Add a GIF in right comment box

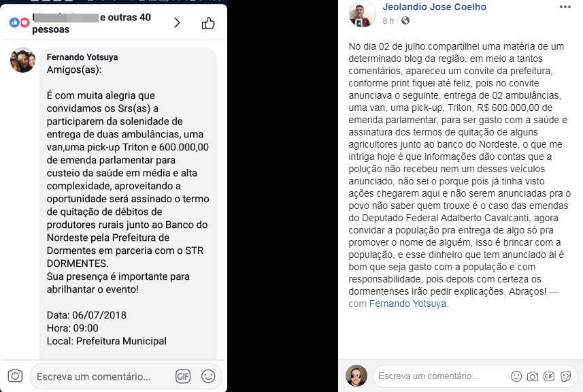click(x=548, y=376)
